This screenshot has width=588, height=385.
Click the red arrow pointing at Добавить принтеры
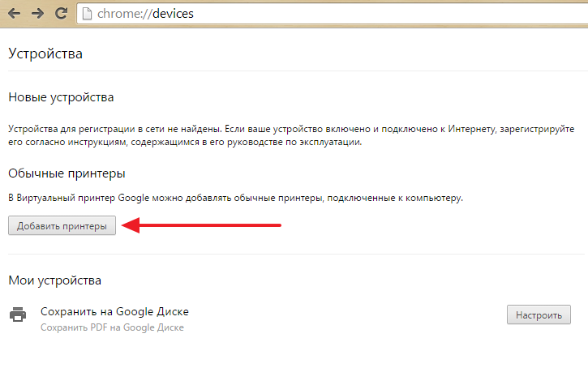click(x=201, y=225)
